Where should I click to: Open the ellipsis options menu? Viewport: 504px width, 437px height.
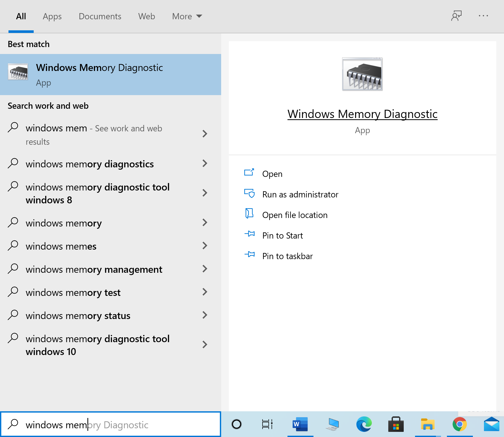click(x=483, y=16)
